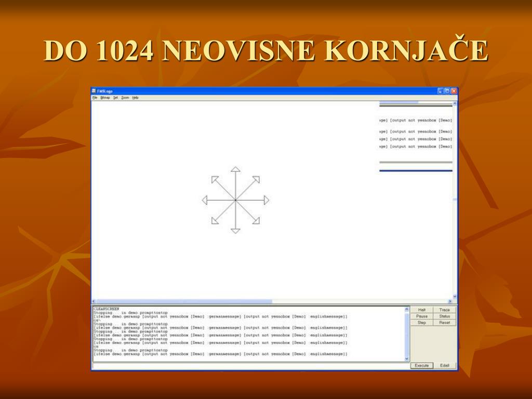This screenshot has height=399, width=532.
Task: Click down arrow of commander history scrollbar
Action: pyautogui.click(x=407, y=359)
